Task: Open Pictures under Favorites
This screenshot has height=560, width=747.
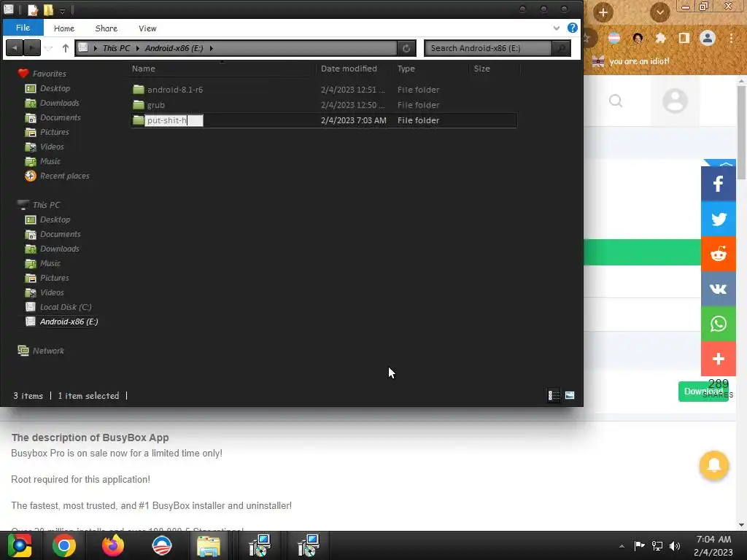Action: tap(54, 132)
